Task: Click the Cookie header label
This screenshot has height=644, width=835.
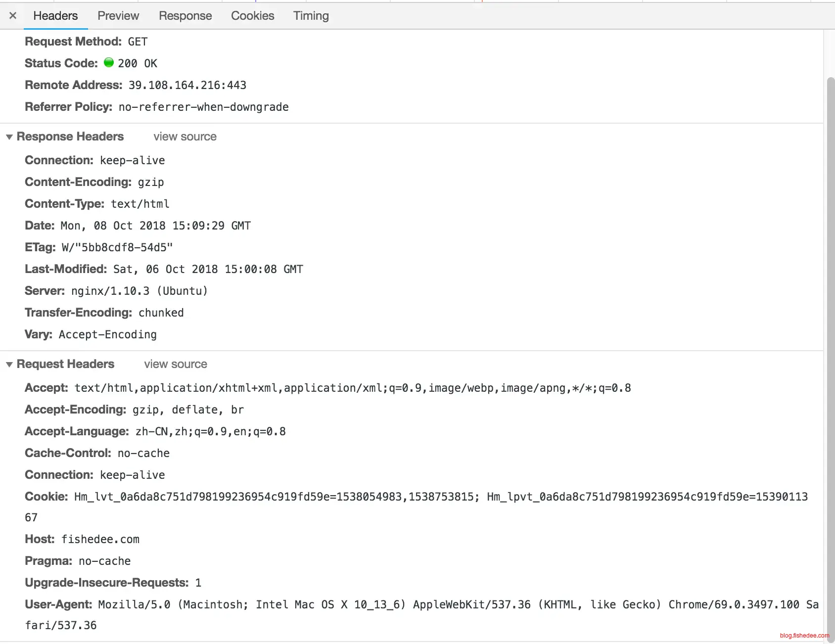Action: (46, 497)
